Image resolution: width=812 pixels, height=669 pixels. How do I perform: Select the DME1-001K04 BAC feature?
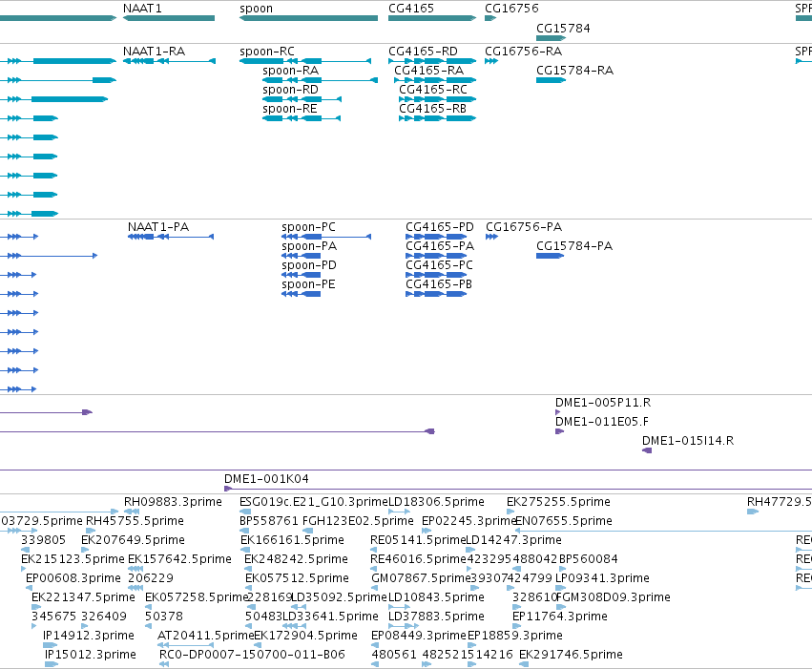pyautogui.click(x=518, y=489)
